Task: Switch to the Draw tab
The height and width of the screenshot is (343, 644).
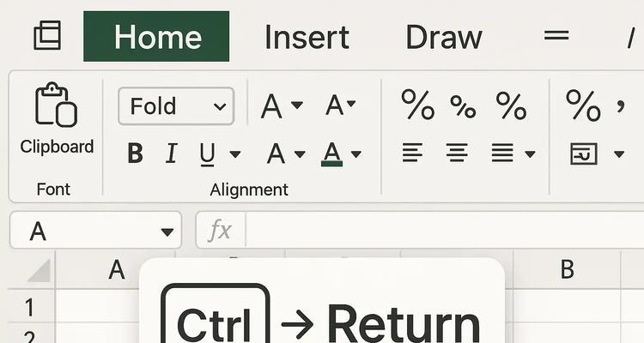Action: pos(444,38)
